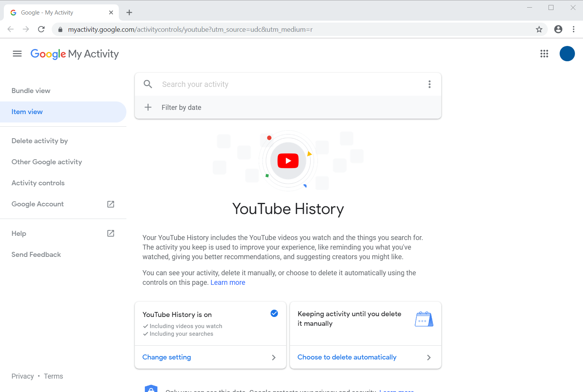583x392 pixels.
Task: Open the Google apps grid launcher
Action: (544, 54)
